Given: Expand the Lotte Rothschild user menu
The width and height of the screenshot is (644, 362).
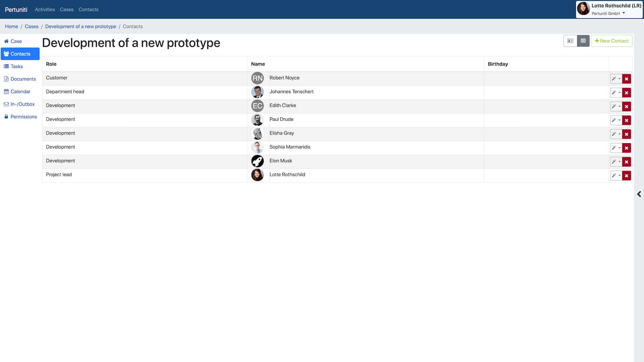Looking at the screenshot, I should (624, 13).
